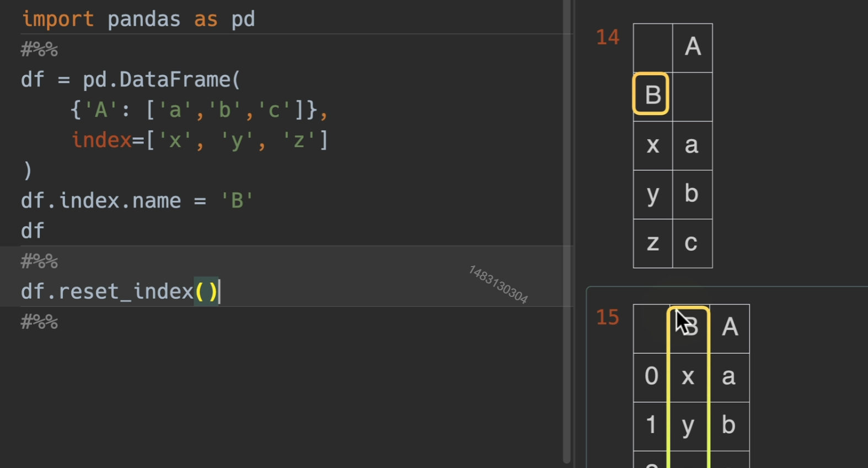This screenshot has width=868, height=468.
Task: Click the #%% marker above df.reset_index()
Action: (x=39, y=261)
